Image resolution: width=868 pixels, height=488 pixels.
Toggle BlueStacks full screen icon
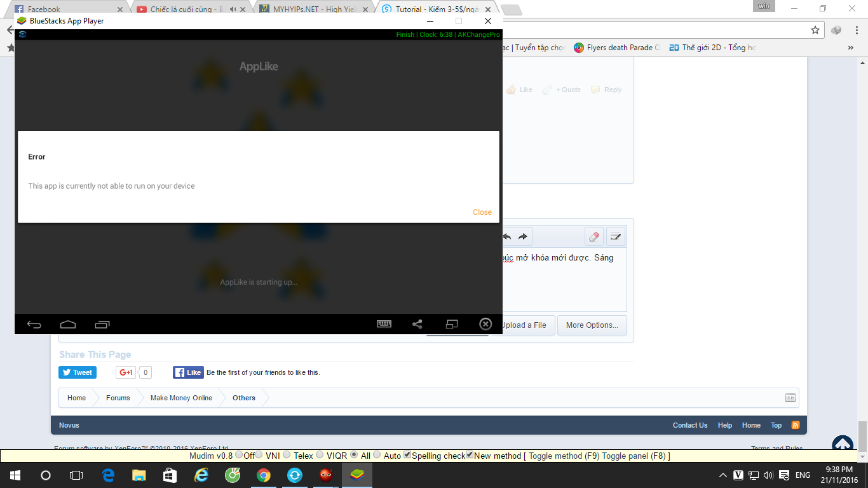[x=452, y=324]
